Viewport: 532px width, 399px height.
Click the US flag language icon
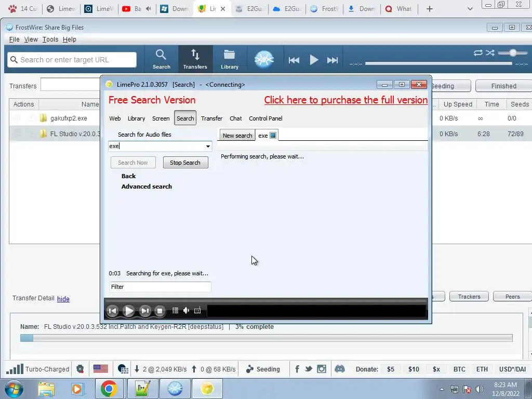101,369
